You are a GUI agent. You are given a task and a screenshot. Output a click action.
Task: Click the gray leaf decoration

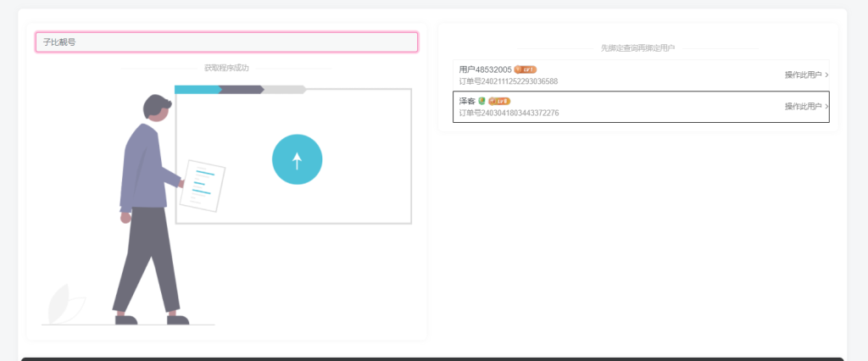(x=64, y=305)
